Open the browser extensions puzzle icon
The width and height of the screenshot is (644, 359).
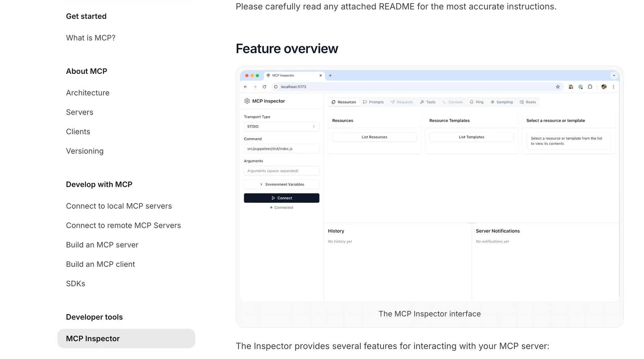[590, 87]
